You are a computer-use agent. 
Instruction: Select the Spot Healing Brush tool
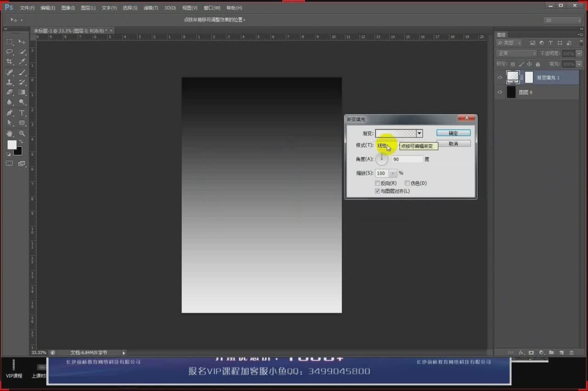(x=9, y=72)
